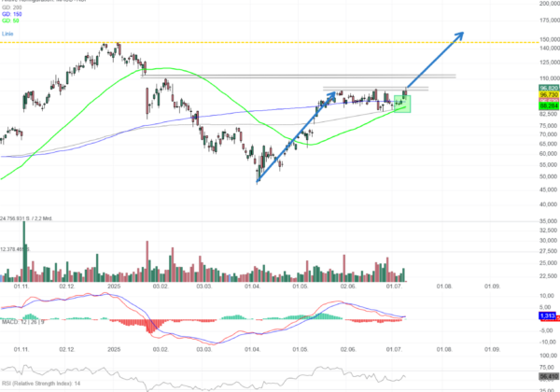The width and height of the screenshot is (560, 392).
Task: Click 01.09. date under the volume bars
Action: click(492, 287)
